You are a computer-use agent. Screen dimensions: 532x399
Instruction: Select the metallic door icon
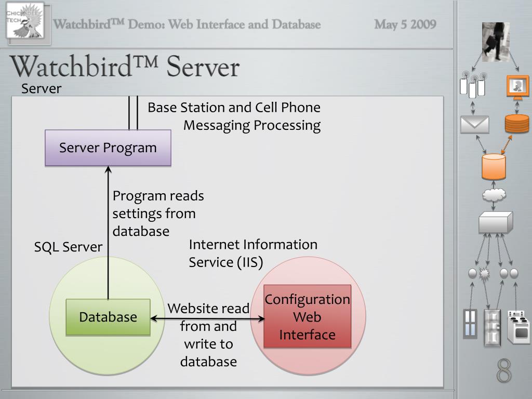click(x=493, y=328)
